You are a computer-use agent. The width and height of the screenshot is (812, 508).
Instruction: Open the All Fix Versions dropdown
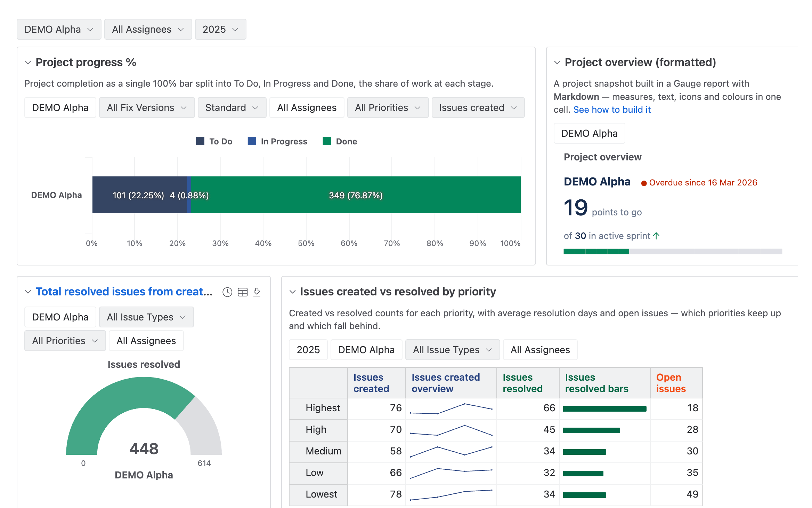[147, 108]
